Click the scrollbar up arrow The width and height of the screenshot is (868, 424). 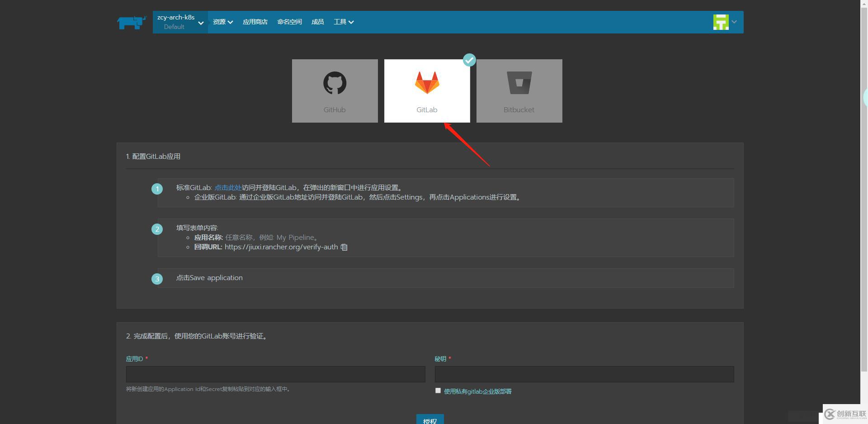(x=864, y=4)
